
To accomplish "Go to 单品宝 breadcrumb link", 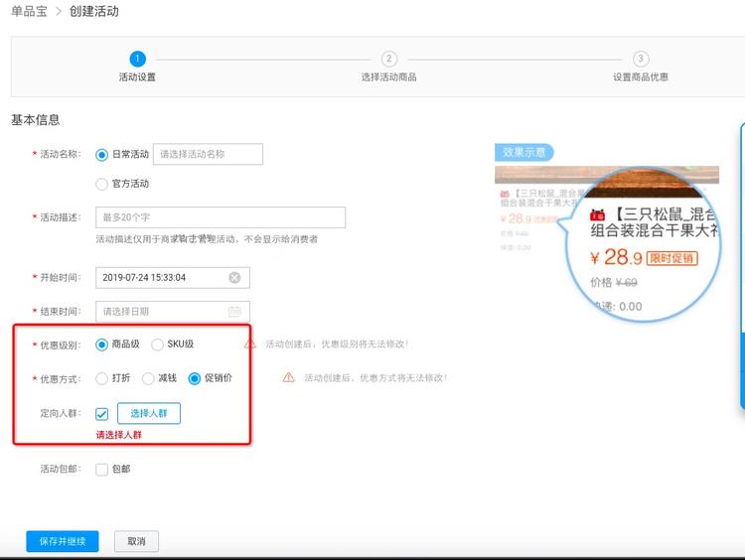I will click(x=27, y=12).
